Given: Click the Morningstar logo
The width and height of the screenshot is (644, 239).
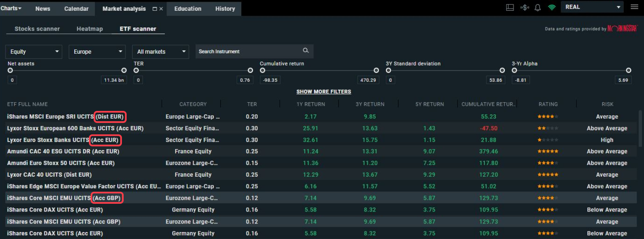Looking at the screenshot, I should coord(623,29).
